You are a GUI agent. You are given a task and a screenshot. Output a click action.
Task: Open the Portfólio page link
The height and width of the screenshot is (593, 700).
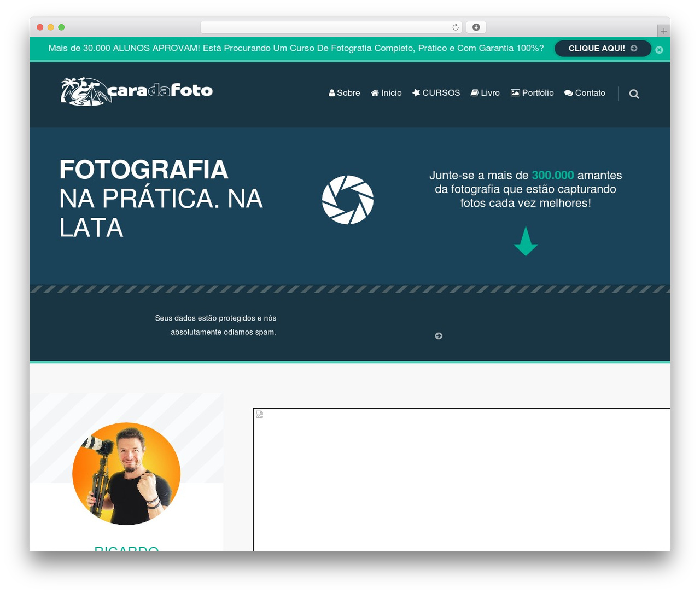pyautogui.click(x=532, y=93)
